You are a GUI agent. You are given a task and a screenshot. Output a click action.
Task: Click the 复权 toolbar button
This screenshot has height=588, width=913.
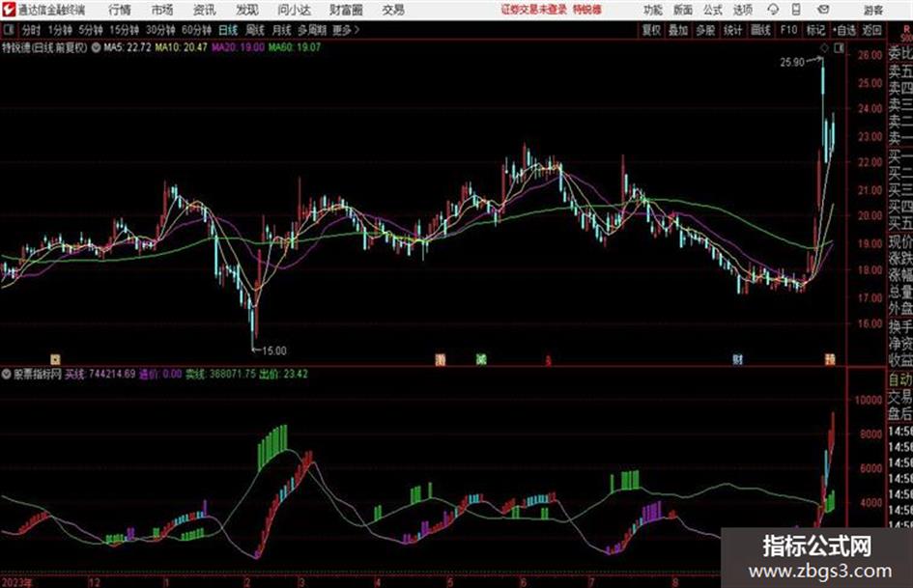651,30
